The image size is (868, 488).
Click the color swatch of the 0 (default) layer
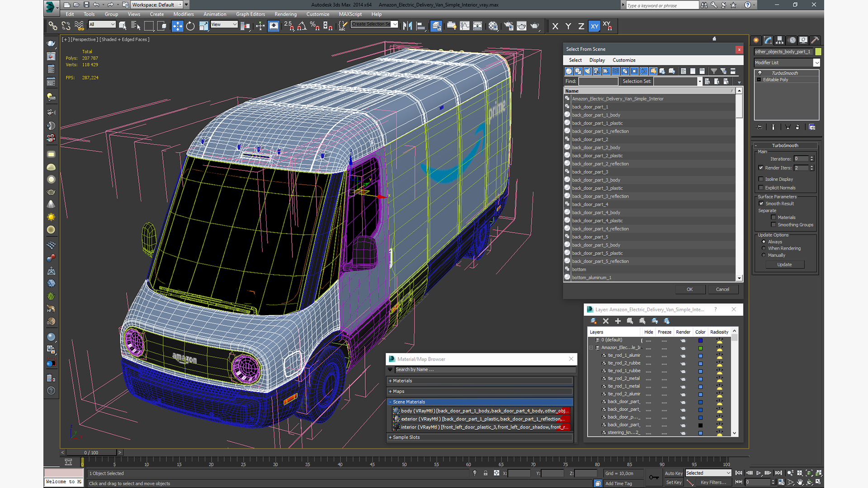coord(700,340)
